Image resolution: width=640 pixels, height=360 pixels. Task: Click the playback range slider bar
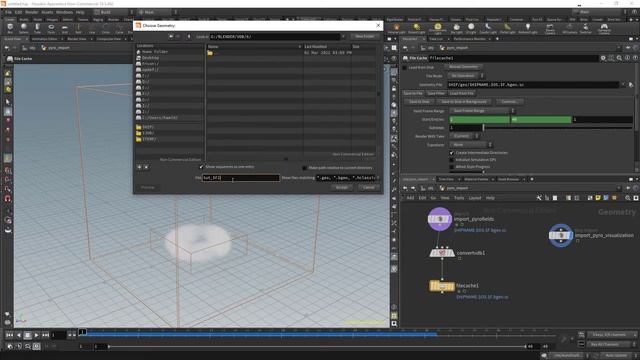317,347
